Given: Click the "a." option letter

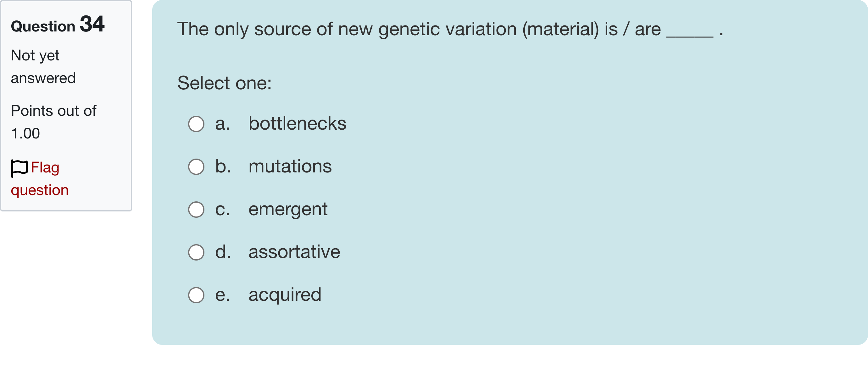Looking at the screenshot, I should pyautogui.click(x=222, y=124).
